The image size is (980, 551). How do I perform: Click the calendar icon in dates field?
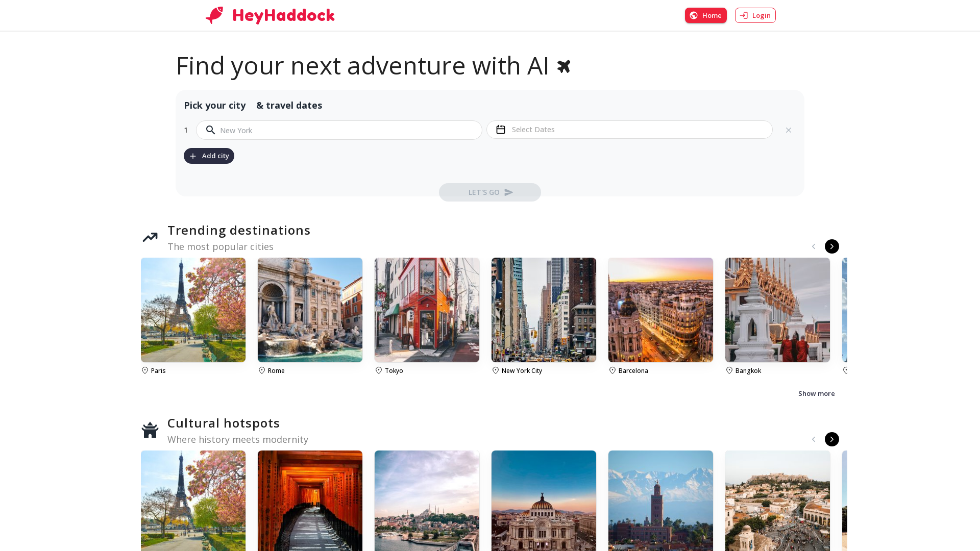[x=501, y=130]
